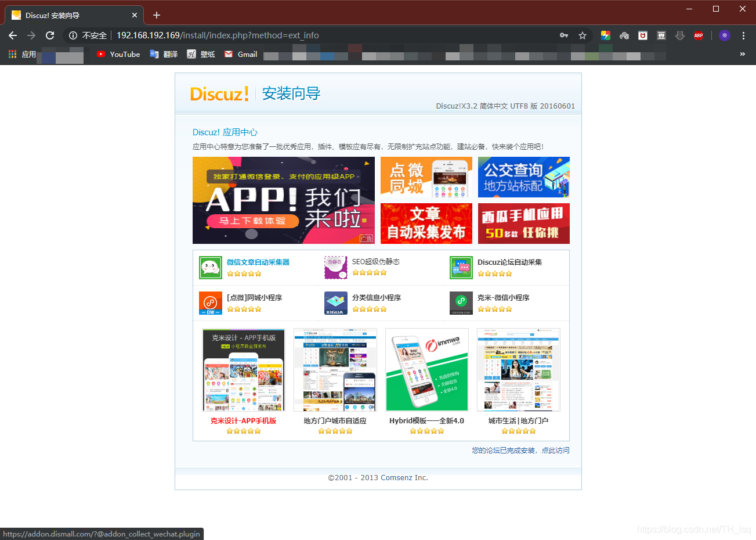Click the Hybrid模板 immwa thumbnail
The height and width of the screenshot is (540, 756).
click(427, 370)
